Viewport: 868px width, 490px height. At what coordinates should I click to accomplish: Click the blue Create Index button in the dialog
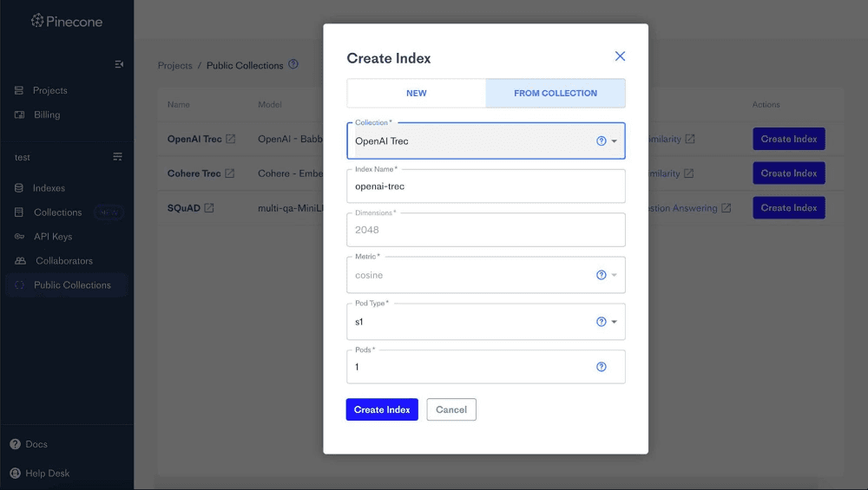(x=382, y=410)
